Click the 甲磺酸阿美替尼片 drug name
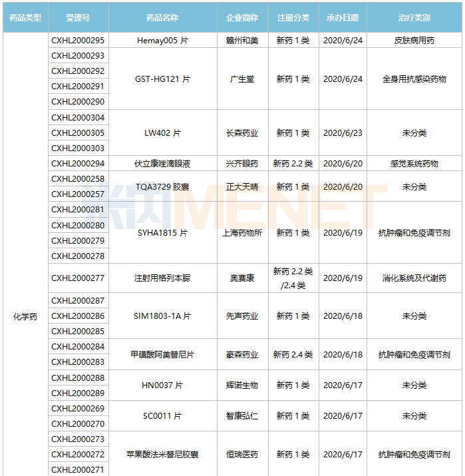Screen dimensions: 465x476 [162, 355]
